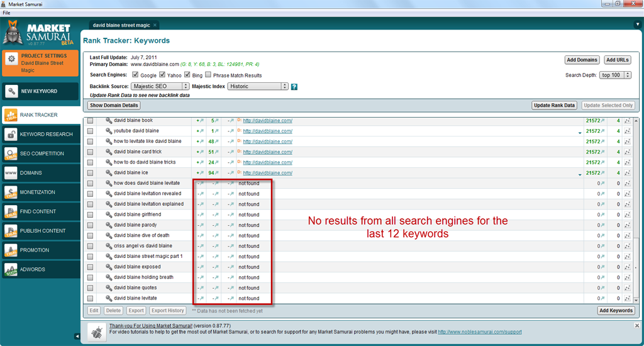Click Add Domains button
The image size is (644, 346).
pyautogui.click(x=582, y=60)
